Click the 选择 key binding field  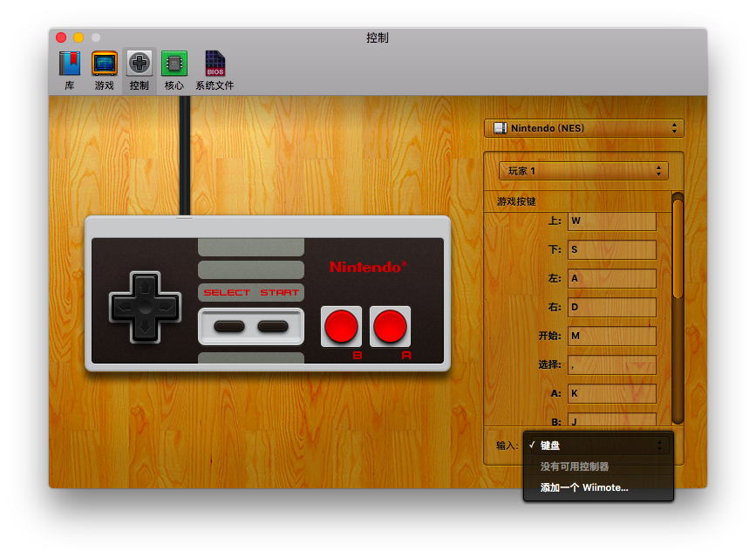(612, 364)
